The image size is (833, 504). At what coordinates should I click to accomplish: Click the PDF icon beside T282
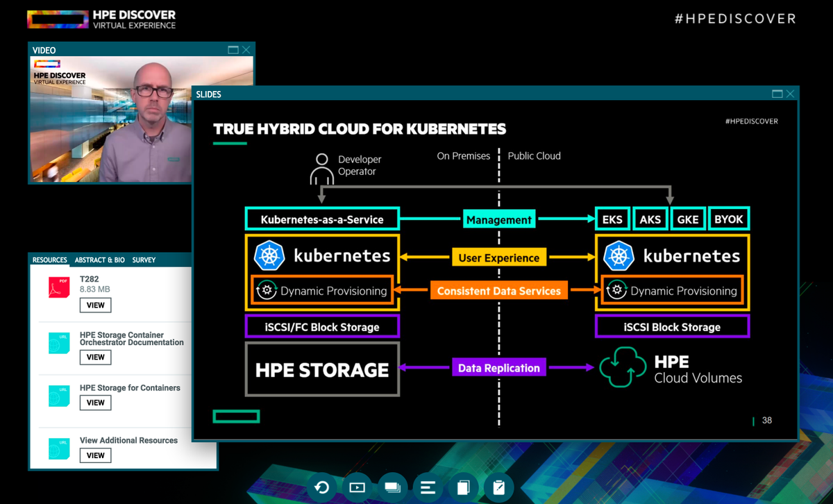coord(59,286)
